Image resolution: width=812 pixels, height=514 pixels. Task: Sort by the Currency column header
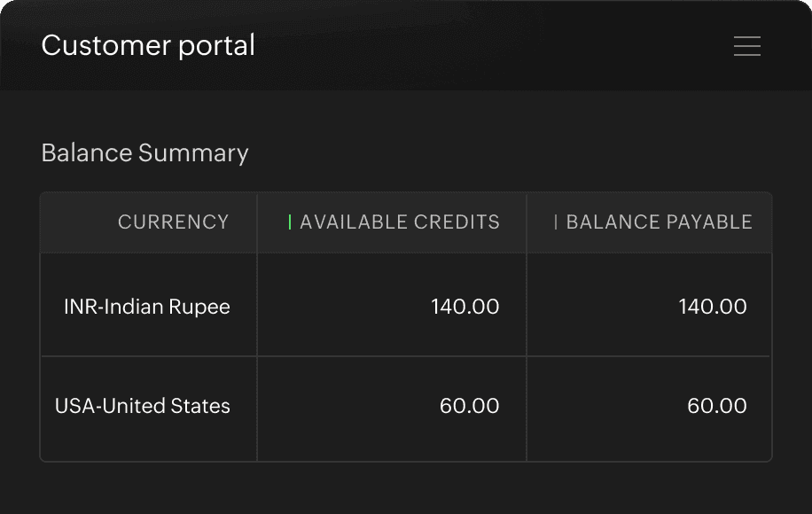pos(173,222)
